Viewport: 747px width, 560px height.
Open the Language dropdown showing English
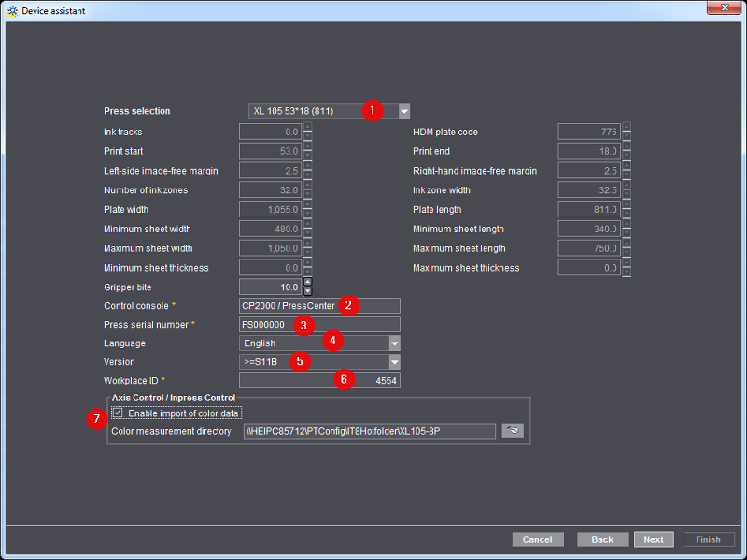(394, 343)
